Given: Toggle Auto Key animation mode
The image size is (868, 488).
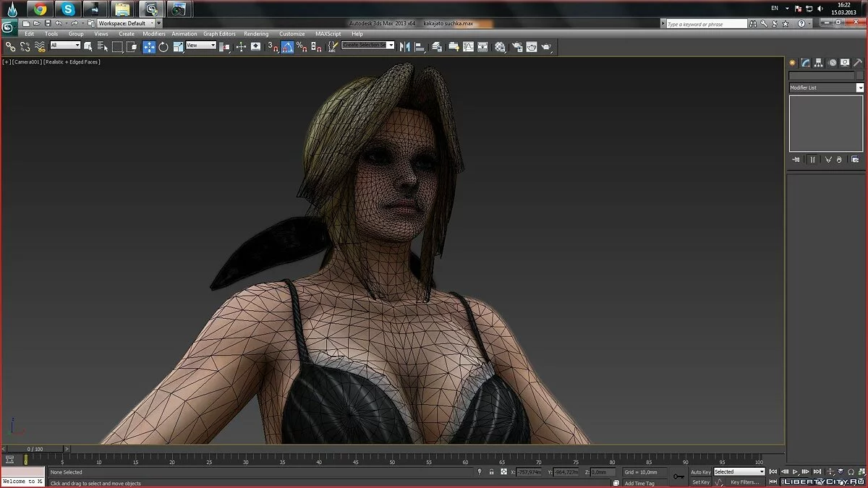Looking at the screenshot, I should (x=700, y=472).
